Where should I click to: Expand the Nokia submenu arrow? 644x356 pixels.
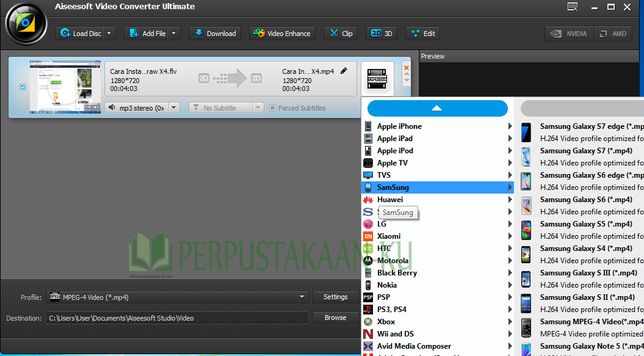(x=510, y=285)
